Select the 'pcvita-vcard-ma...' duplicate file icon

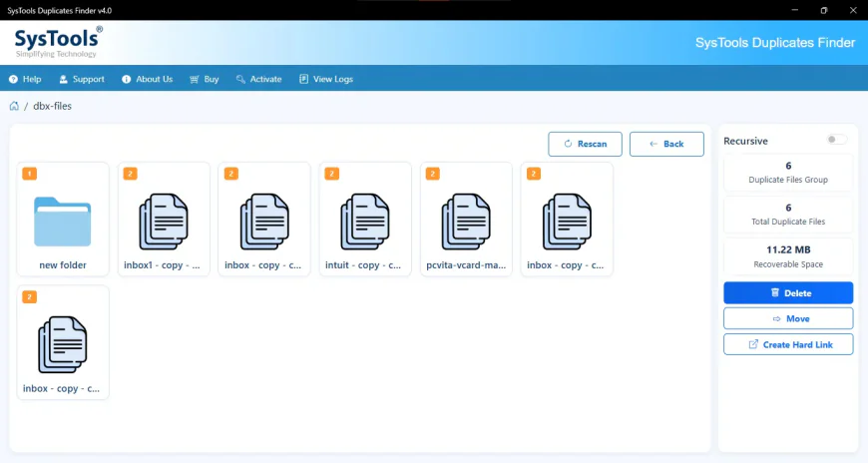click(x=466, y=222)
